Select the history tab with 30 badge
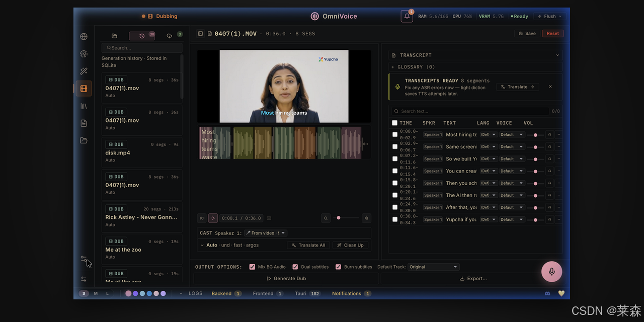This screenshot has width=644, height=322. [142, 36]
